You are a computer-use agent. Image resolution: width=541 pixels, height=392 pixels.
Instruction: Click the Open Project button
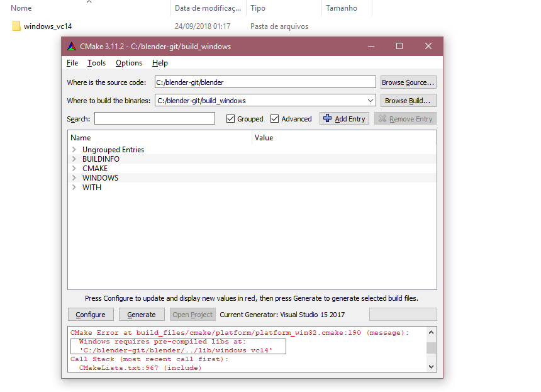pos(192,315)
